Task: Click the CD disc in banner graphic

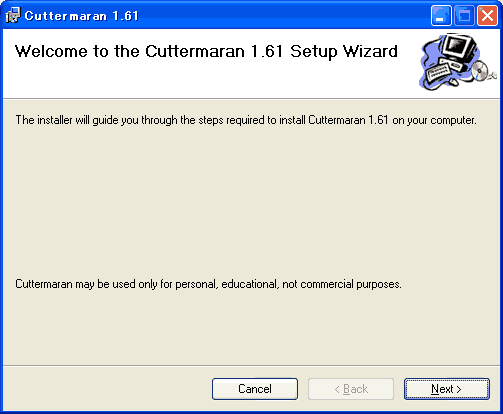Action: click(480, 70)
